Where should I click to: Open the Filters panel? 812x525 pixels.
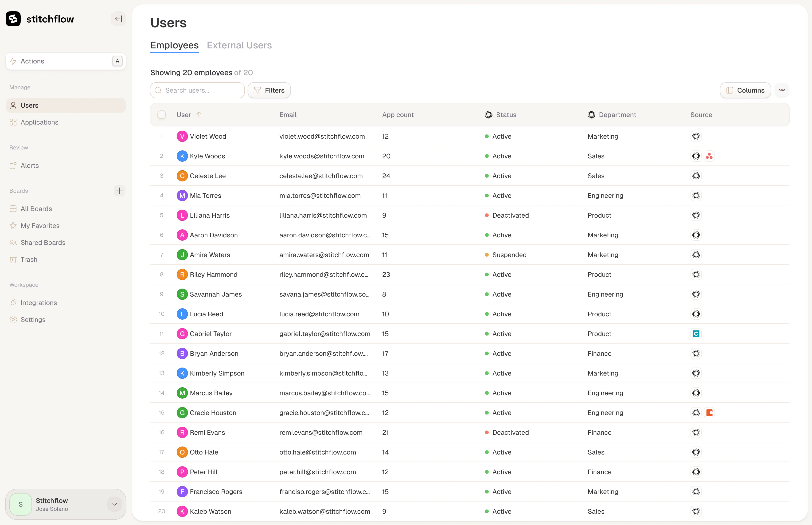click(x=269, y=90)
